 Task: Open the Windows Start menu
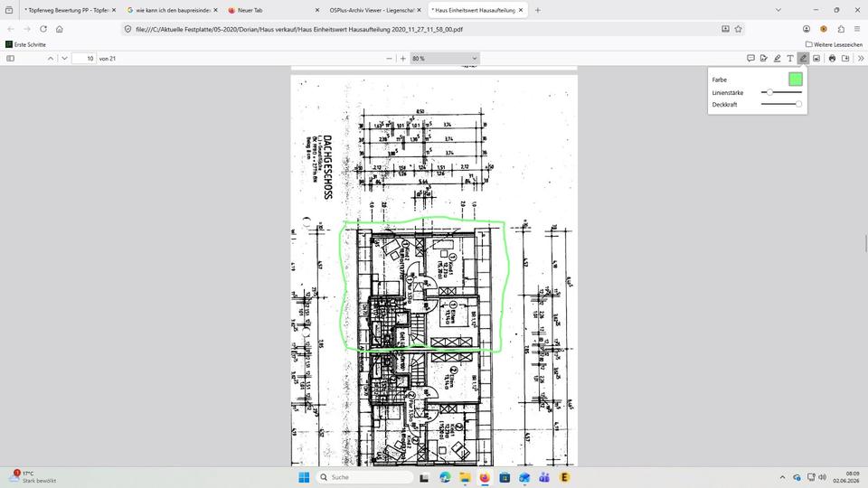coord(304,477)
